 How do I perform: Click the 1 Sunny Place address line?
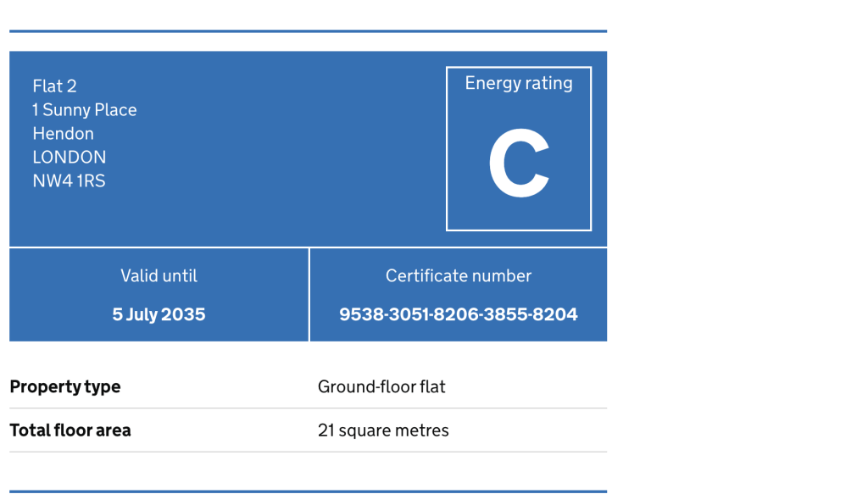(x=84, y=110)
